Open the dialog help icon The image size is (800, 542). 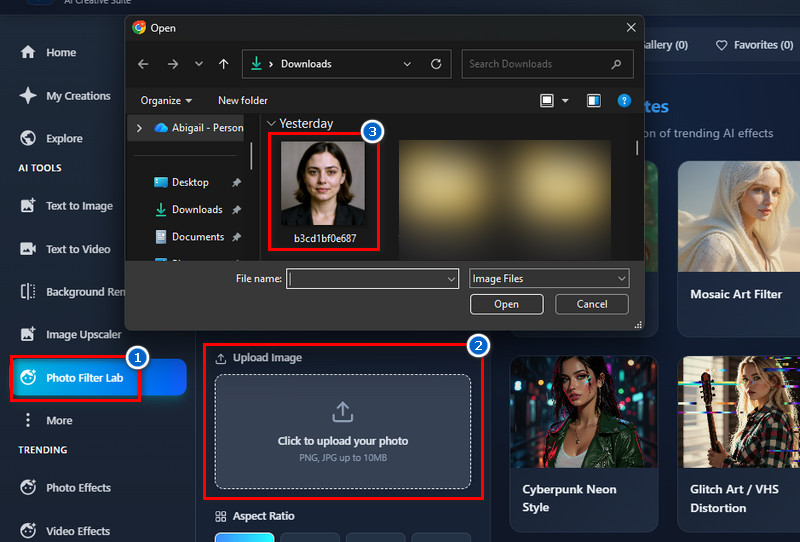point(624,101)
